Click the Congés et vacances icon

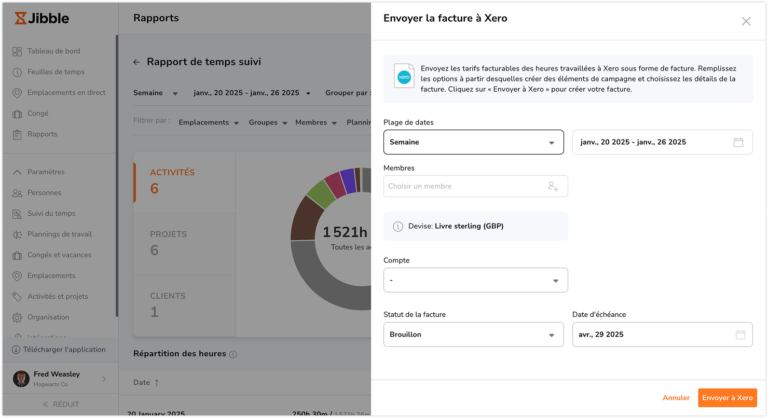(17, 255)
